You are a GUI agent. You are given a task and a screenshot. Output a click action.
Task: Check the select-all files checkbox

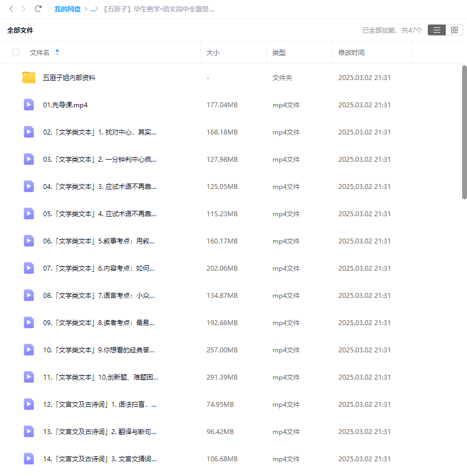pos(16,52)
